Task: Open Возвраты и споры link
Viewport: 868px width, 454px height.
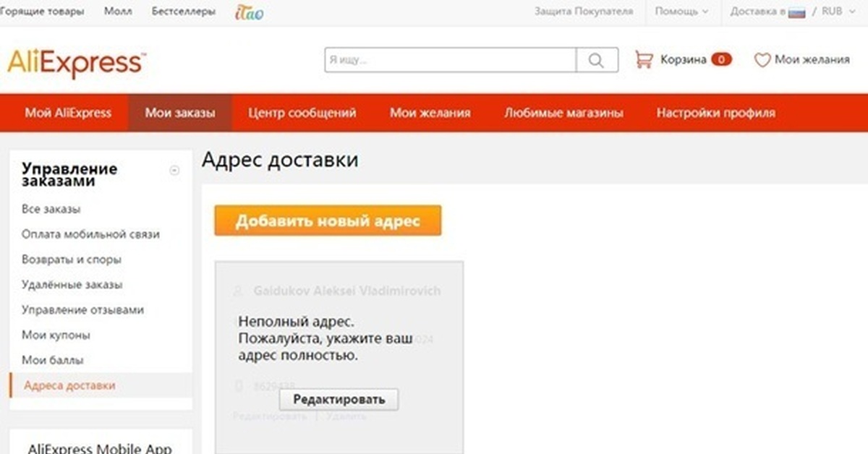Action: (x=72, y=260)
